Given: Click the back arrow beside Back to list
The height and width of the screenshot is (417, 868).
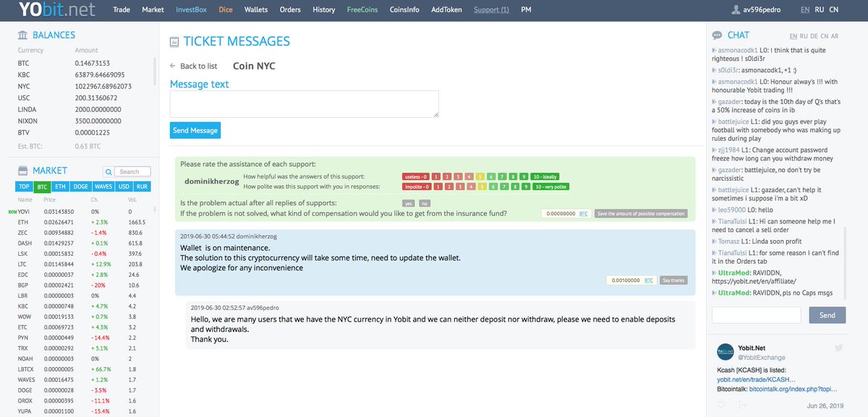Looking at the screenshot, I should pyautogui.click(x=173, y=66).
